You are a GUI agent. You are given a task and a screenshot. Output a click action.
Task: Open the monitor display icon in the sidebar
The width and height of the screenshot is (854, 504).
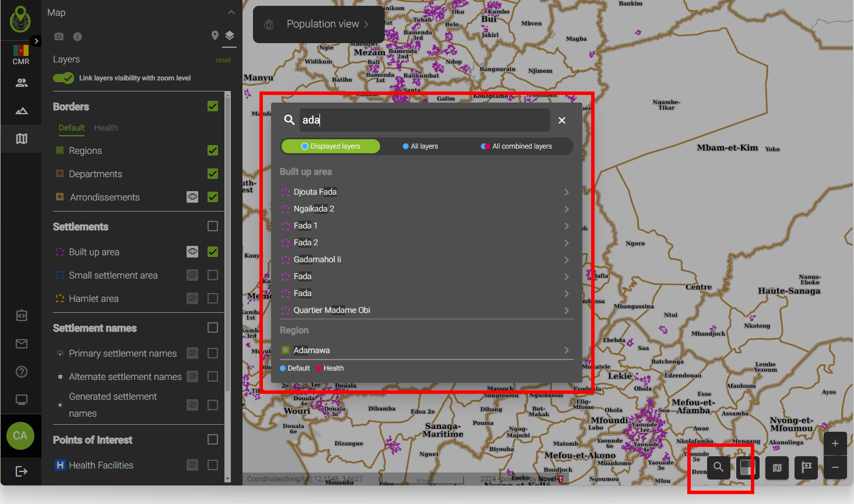(x=22, y=400)
